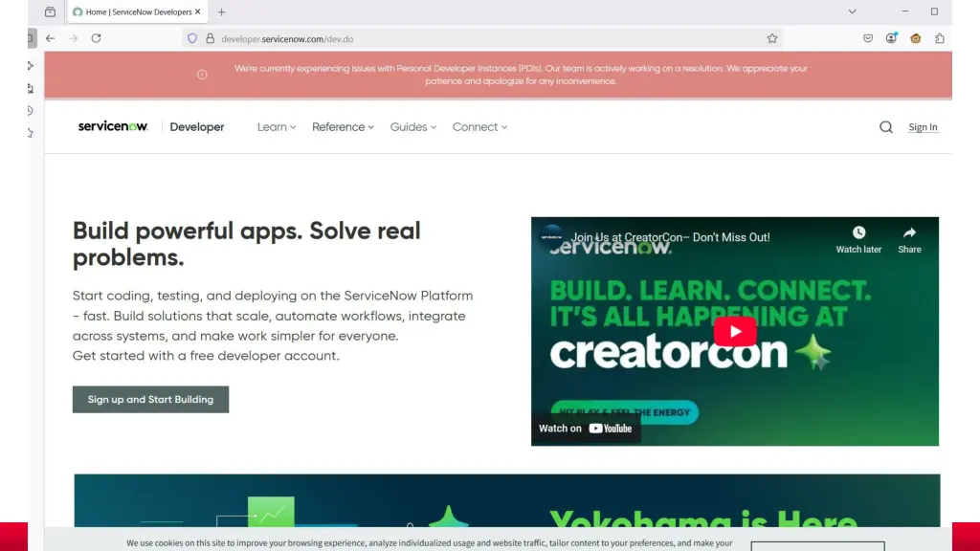The width and height of the screenshot is (980, 551).
Task: Maximize the browser window
Action: pyautogui.click(x=934, y=11)
